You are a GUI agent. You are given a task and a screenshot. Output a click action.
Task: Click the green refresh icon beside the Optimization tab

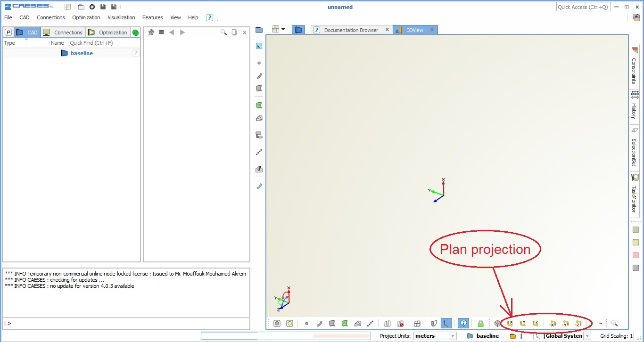click(x=136, y=33)
